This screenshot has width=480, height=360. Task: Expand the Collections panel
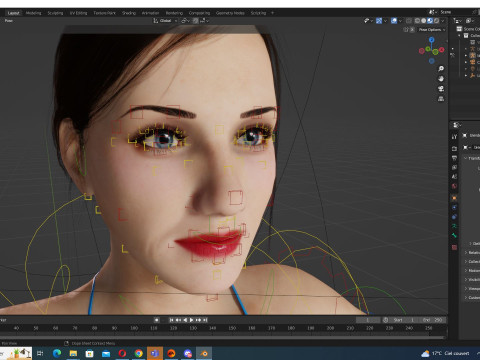click(472, 262)
